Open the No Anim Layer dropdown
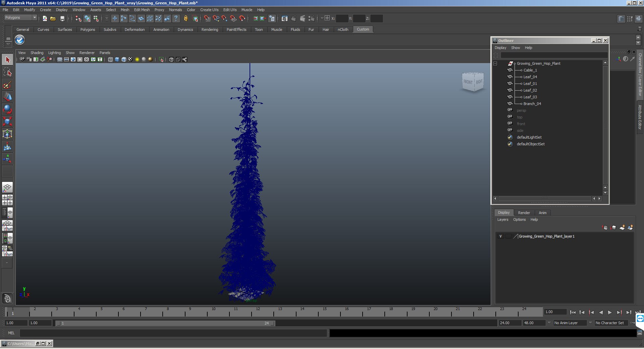Screen dimensions: 644x349 570,323
